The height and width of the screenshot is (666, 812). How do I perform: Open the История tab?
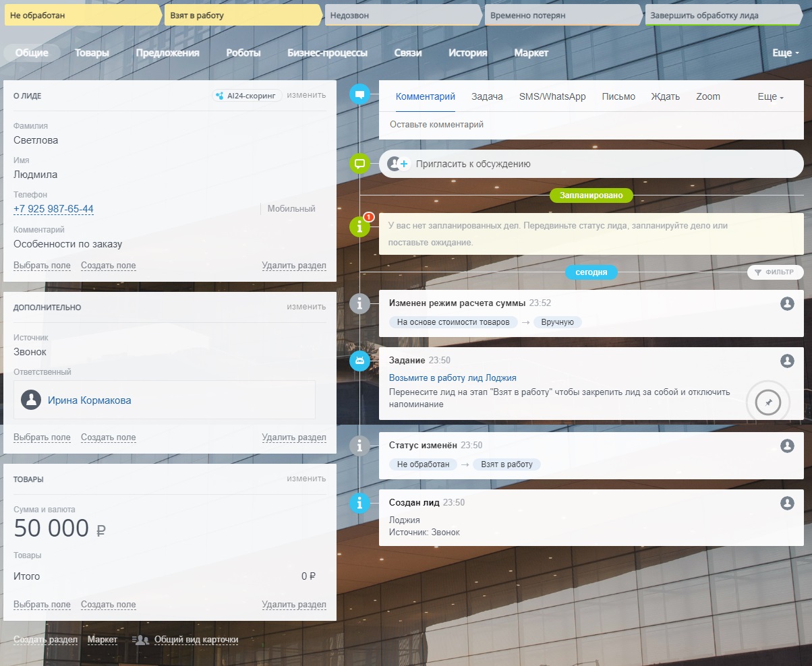pos(468,53)
